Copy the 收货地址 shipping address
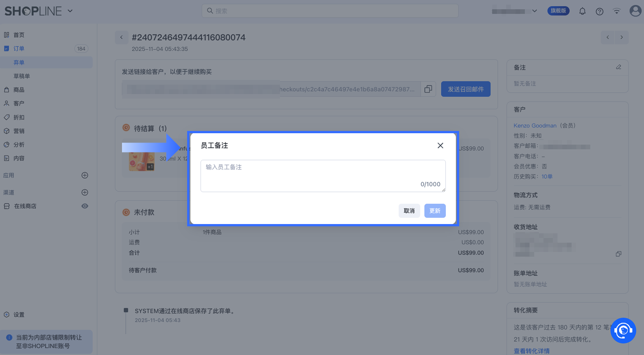Viewport: 644px width, 355px height. tap(619, 254)
